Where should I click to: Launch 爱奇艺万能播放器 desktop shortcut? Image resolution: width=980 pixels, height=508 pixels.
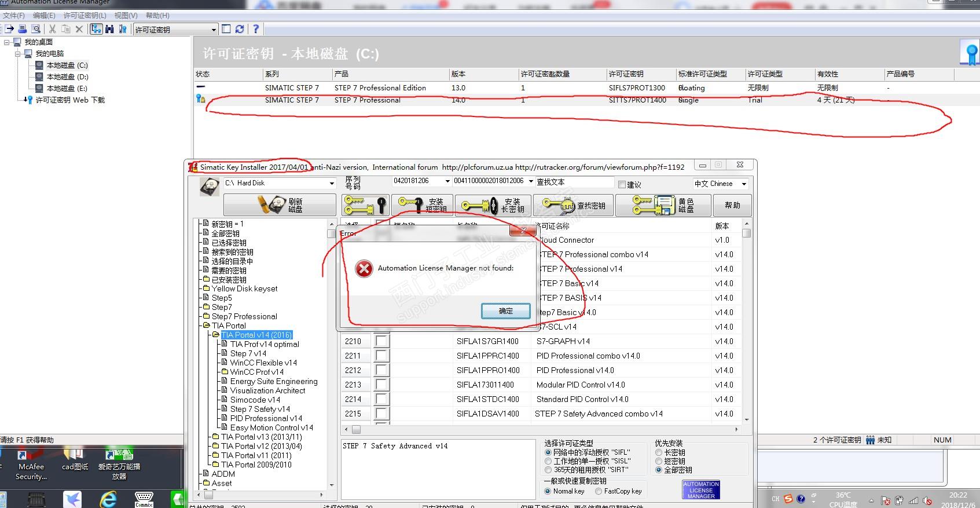click(x=119, y=465)
